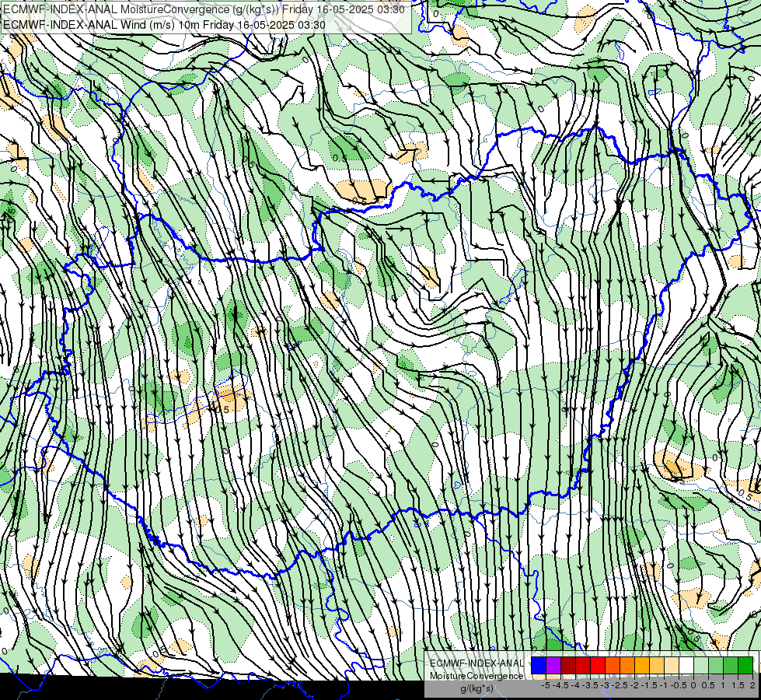Click the '-3.5' legend tick label
This screenshot has height=700, width=761.
click(x=590, y=685)
